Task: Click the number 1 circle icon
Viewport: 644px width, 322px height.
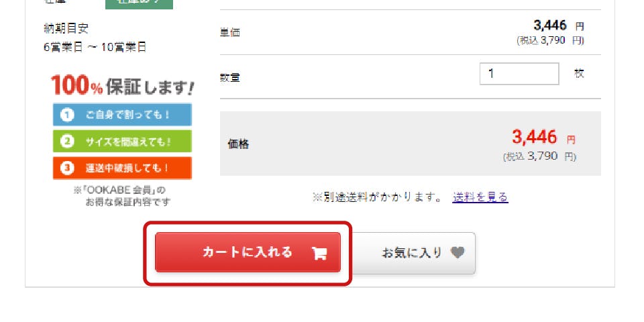Action: point(67,115)
